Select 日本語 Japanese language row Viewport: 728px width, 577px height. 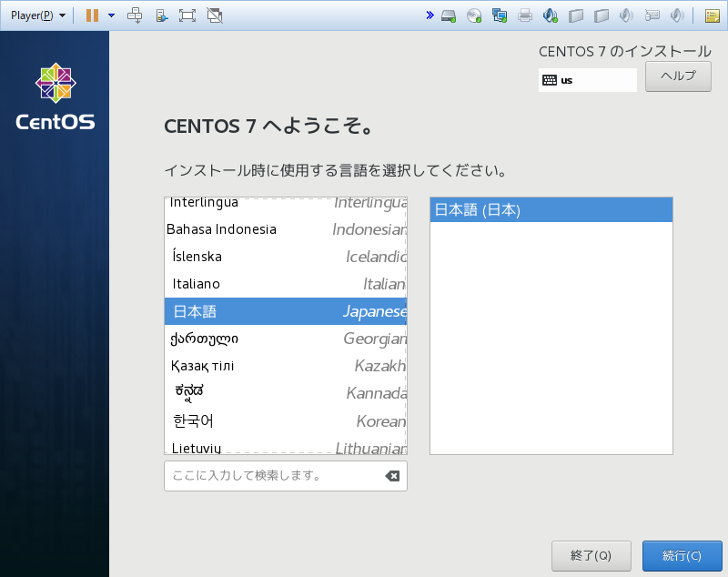[286, 311]
